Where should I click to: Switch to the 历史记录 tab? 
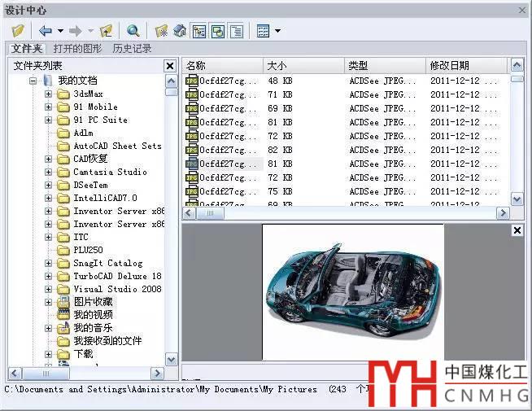132,49
